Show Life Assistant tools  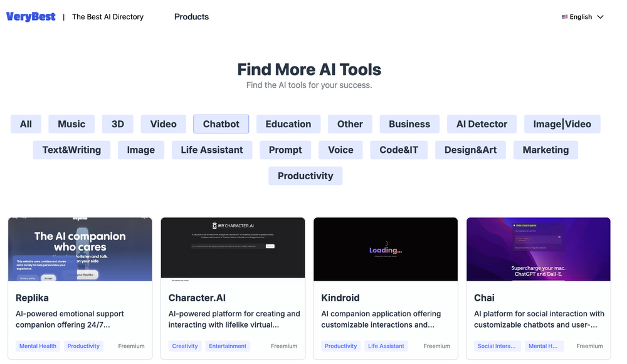211,150
